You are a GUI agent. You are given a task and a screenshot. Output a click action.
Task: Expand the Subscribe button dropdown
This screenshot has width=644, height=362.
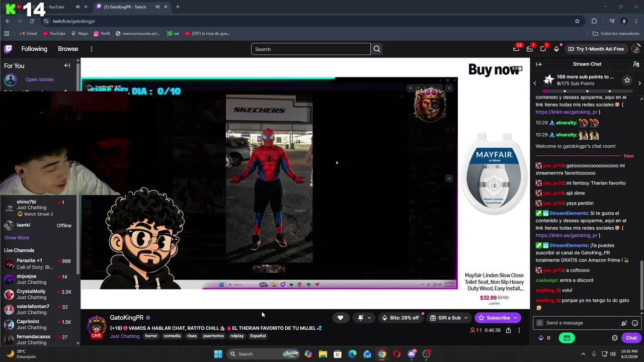[x=515, y=318]
